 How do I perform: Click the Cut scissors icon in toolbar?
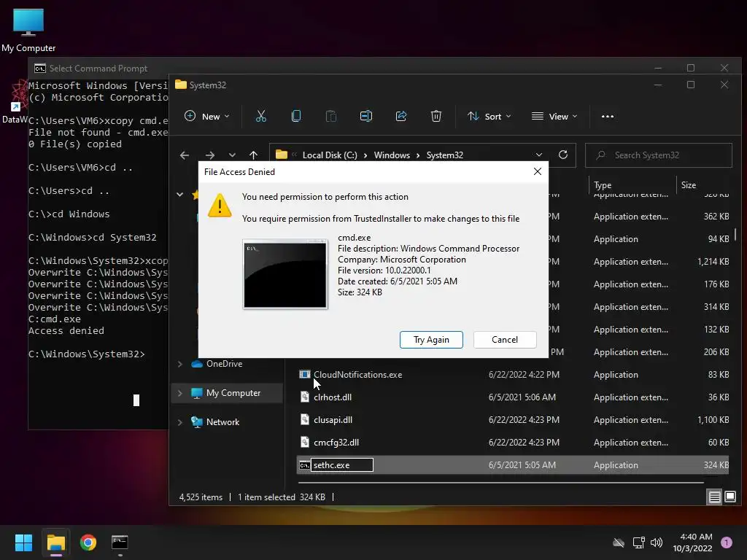click(260, 116)
